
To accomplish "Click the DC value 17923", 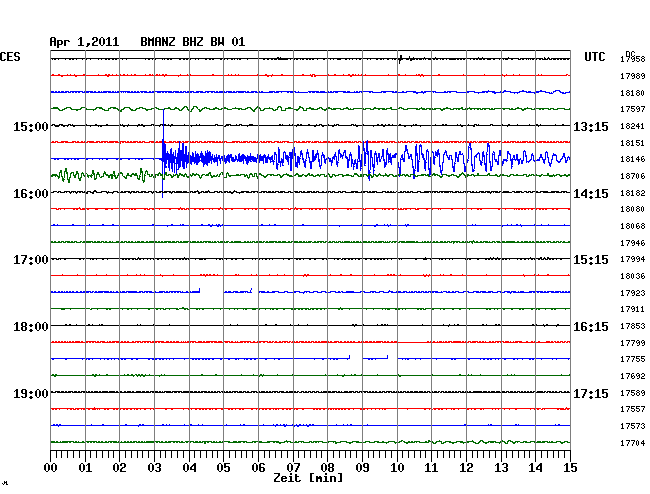I will 633,293.
